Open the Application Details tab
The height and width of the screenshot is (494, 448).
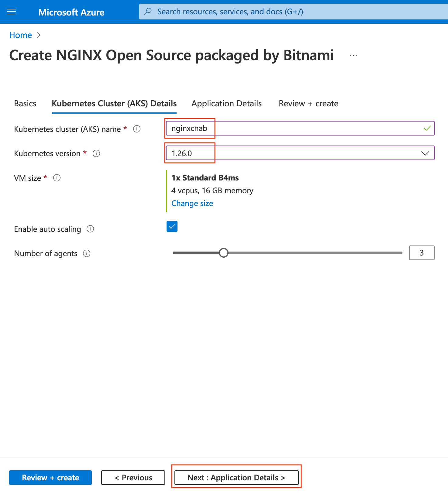226,104
